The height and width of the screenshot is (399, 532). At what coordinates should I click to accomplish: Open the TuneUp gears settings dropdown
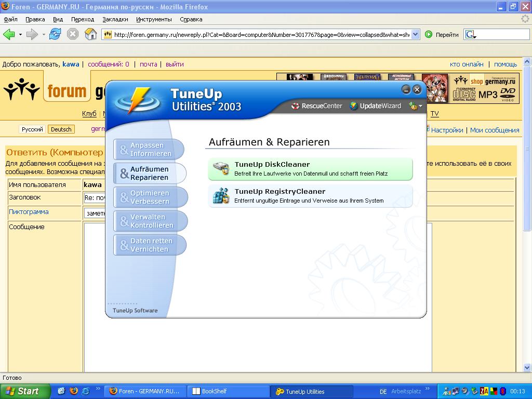tap(416, 106)
